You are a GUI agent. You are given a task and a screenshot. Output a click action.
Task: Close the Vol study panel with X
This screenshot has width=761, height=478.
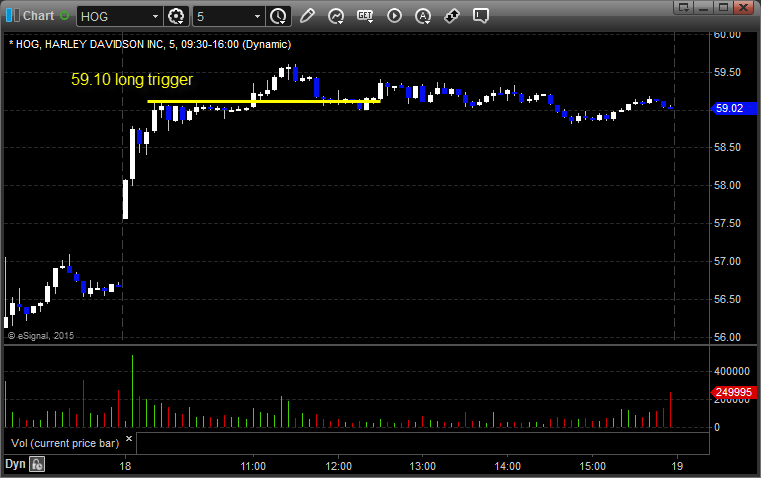pos(129,439)
